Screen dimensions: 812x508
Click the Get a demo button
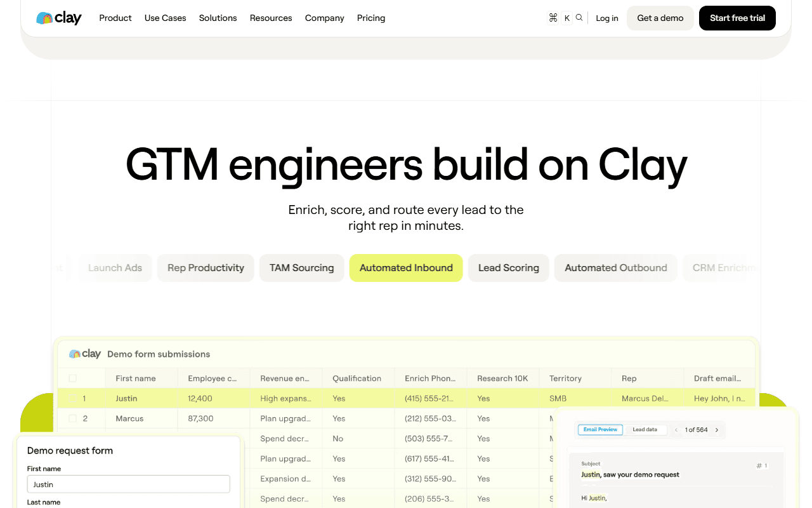(x=660, y=18)
